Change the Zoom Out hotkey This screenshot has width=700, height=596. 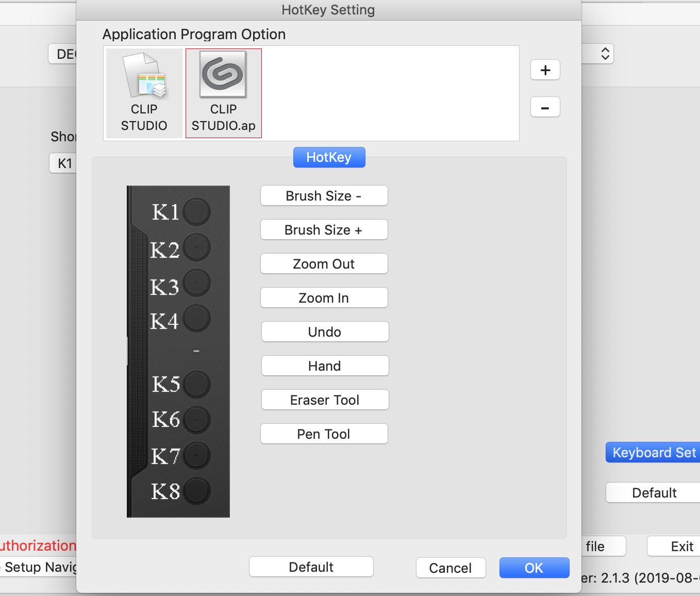[x=324, y=264]
